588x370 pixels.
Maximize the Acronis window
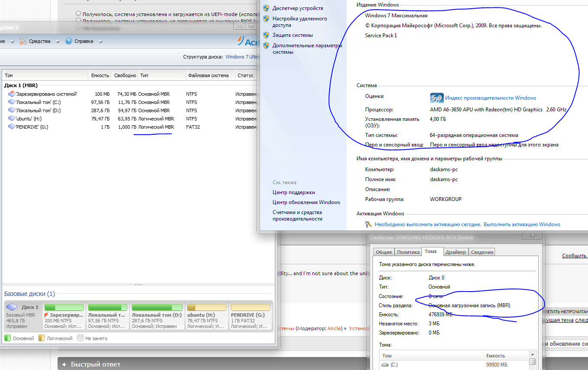(x=251, y=26)
